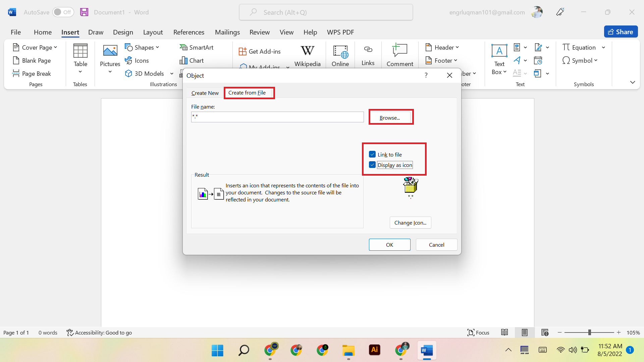Select the SmartArt tool
This screenshot has width=644, height=362.
click(x=197, y=47)
